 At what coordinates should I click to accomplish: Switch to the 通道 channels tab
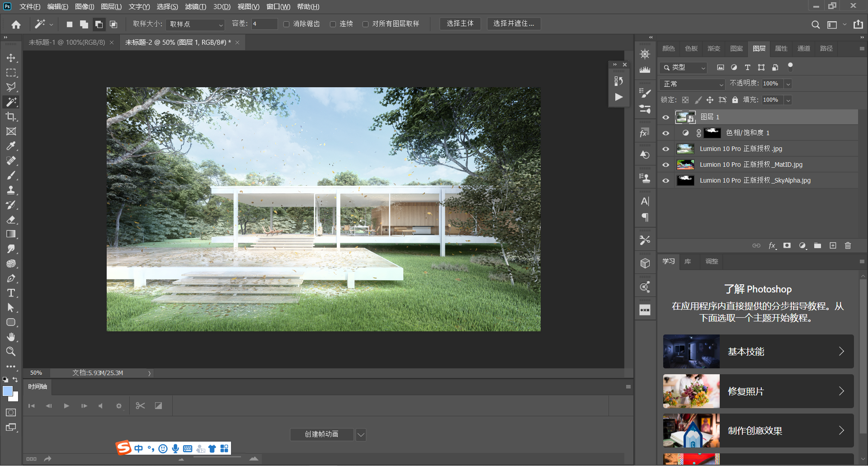tap(803, 48)
